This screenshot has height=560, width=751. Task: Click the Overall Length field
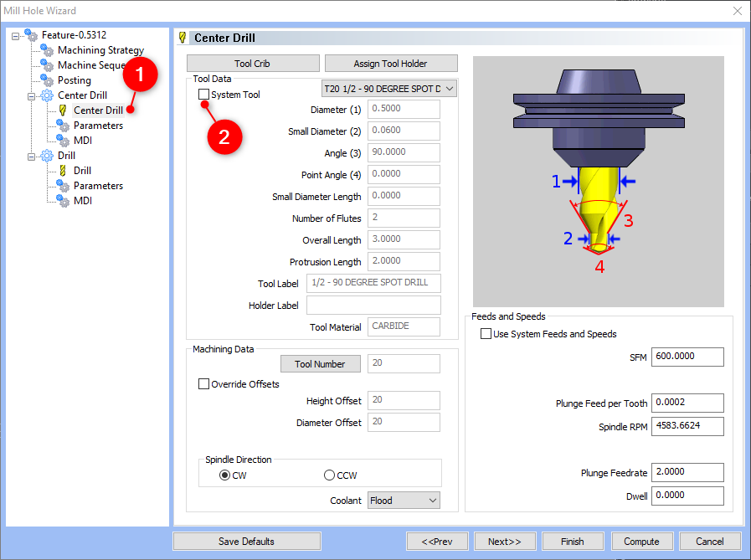(x=404, y=239)
